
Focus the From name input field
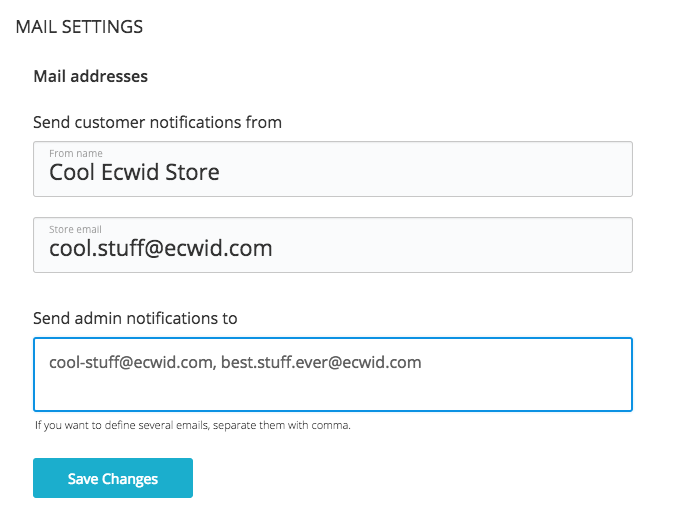click(333, 169)
